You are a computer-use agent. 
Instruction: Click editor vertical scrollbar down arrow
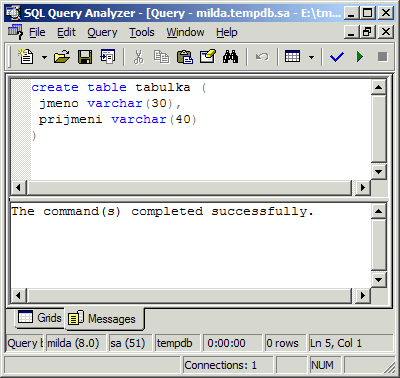[378, 172]
